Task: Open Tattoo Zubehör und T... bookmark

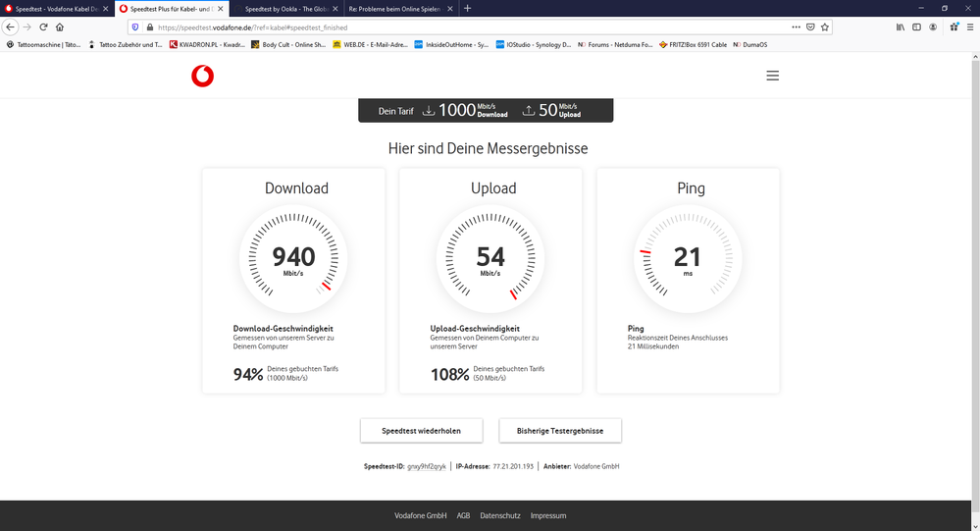Action: [x=125, y=44]
